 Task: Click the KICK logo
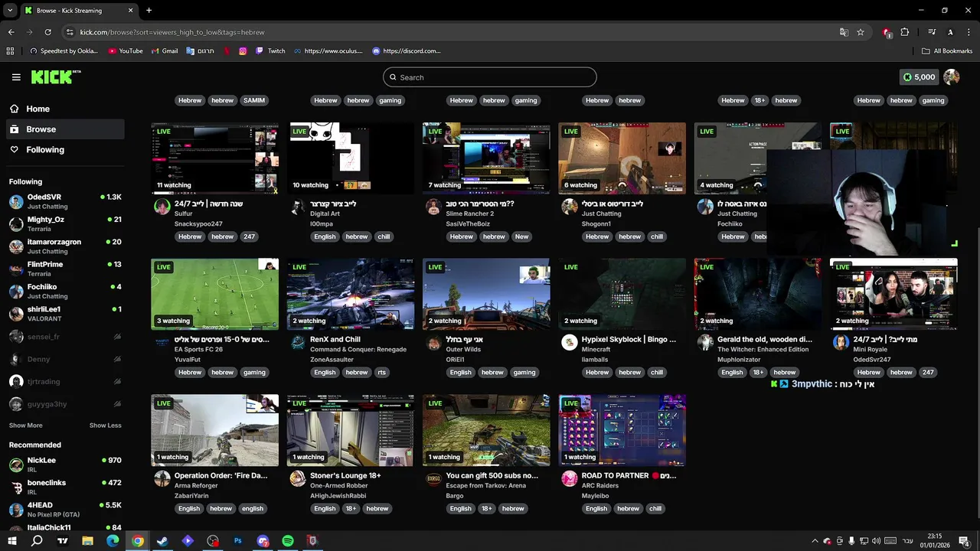55,77
